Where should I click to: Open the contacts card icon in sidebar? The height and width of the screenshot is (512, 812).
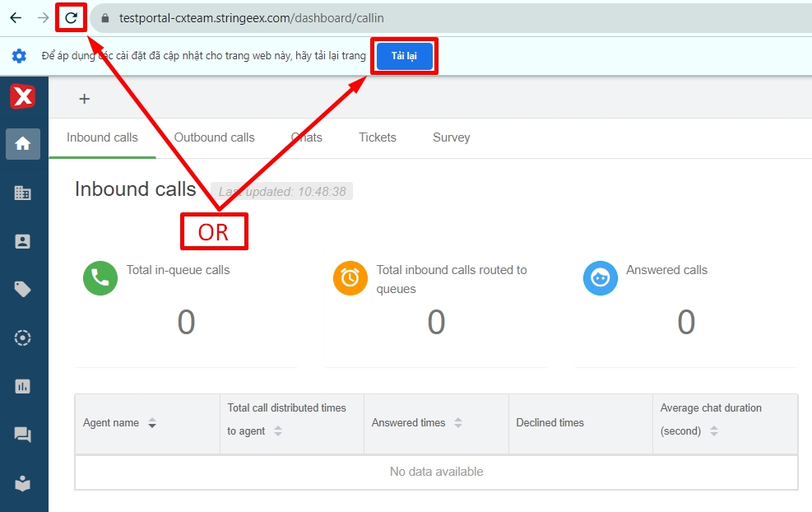23,241
